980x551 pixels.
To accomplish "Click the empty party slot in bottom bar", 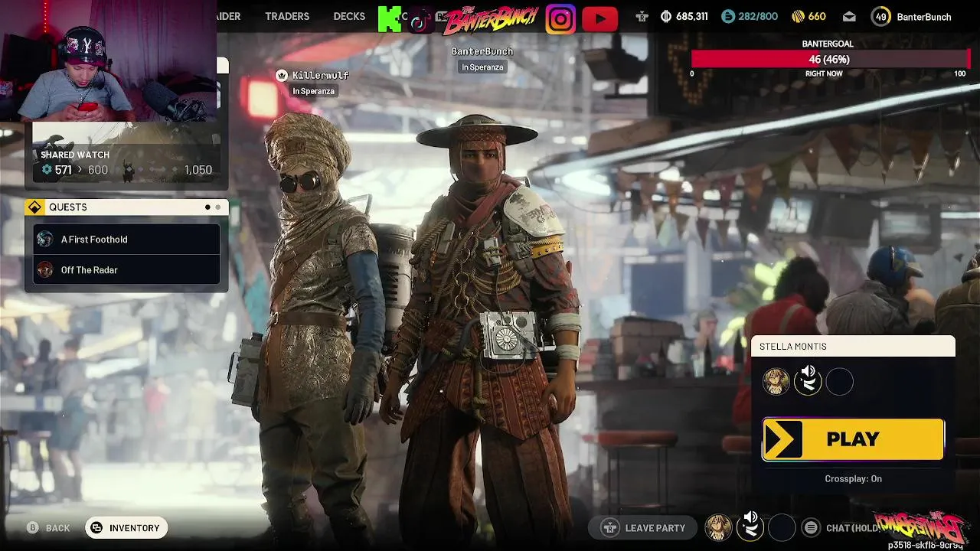I will [782, 527].
